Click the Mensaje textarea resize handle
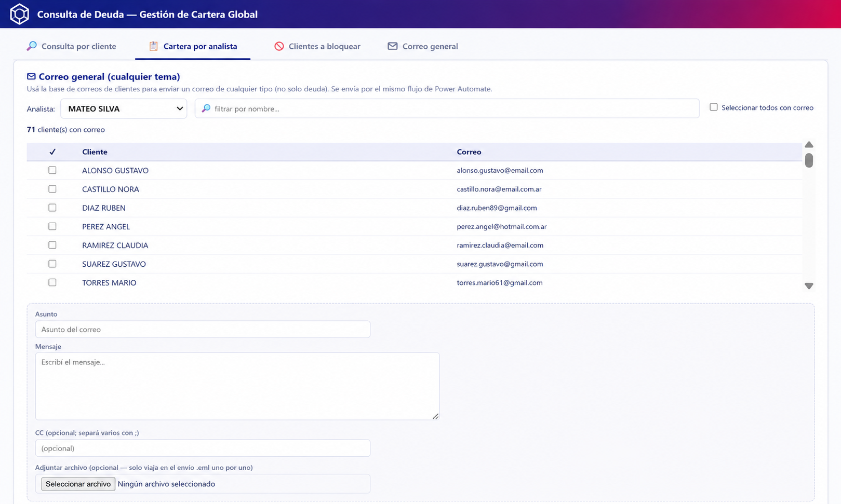This screenshot has width=841, height=504. (x=435, y=416)
